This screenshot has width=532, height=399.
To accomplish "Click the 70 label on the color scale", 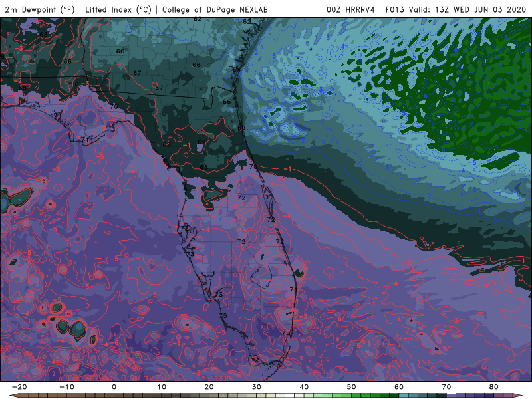I will (446, 387).
